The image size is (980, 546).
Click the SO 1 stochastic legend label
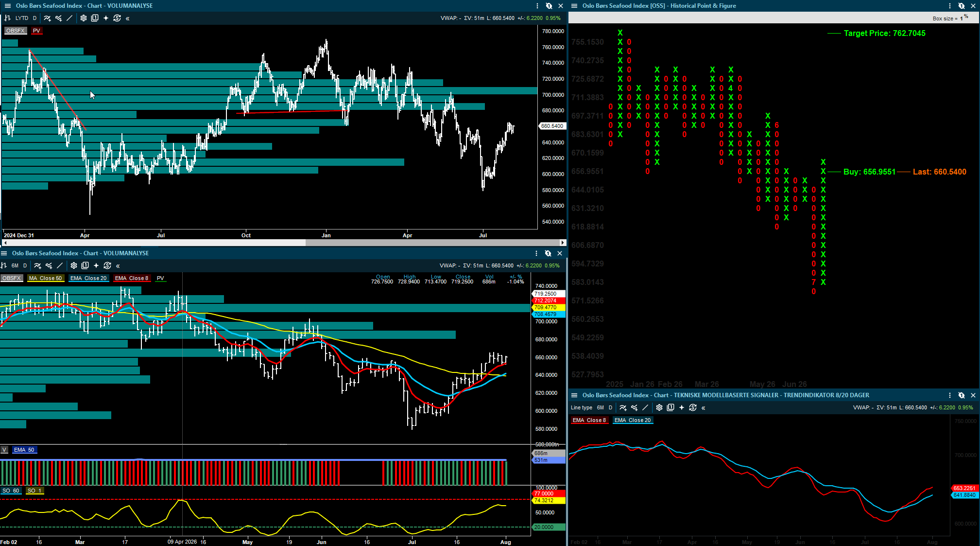[x=34, y=491]
